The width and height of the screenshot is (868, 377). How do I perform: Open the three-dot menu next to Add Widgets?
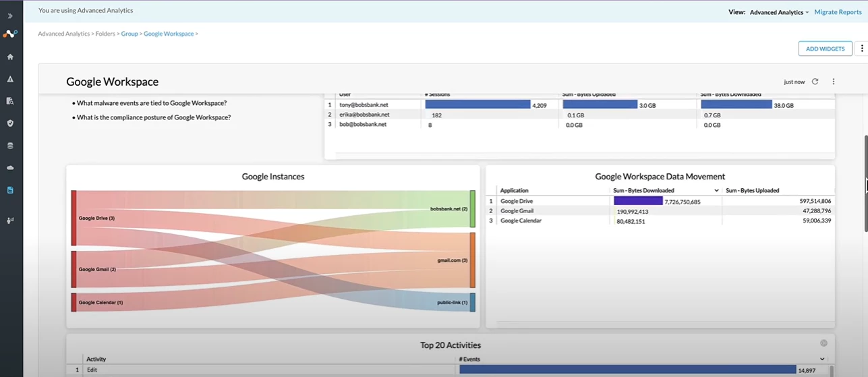click(861, 49)
